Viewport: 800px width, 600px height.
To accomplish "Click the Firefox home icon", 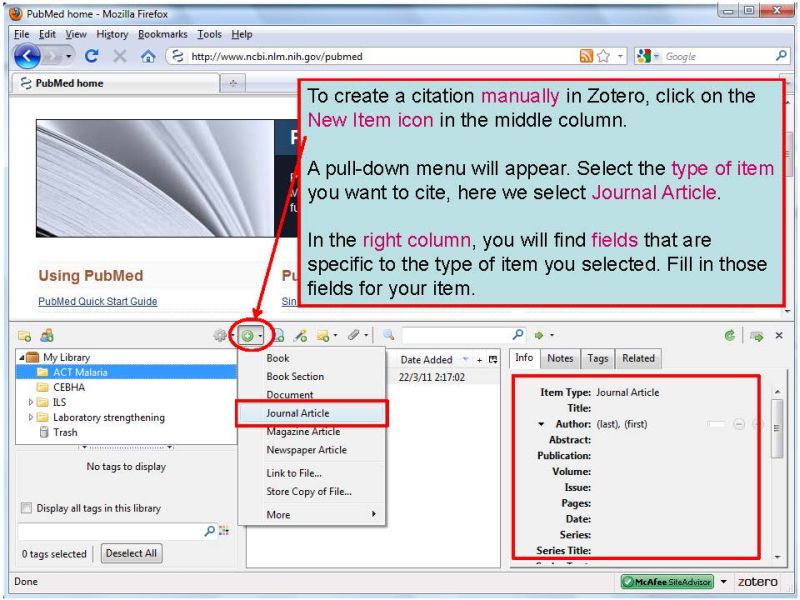I will pyautogui.click(x=148, y=57).
